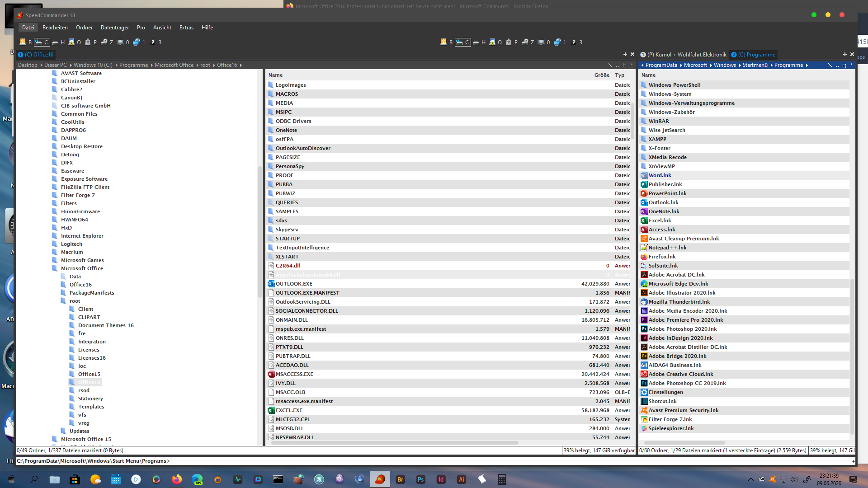Image resolution: width=868 pixels, height=488 pixels.
Task: Select drive H in left drive bar
Action: pos(58,42)
